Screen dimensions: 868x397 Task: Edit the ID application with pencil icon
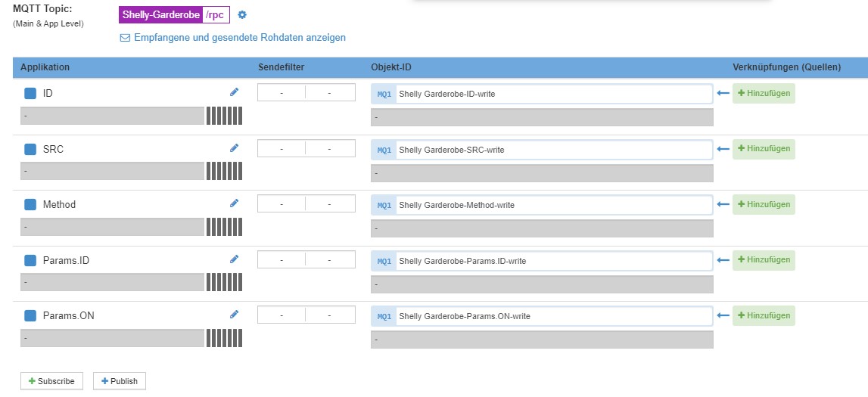click(234, 91)
